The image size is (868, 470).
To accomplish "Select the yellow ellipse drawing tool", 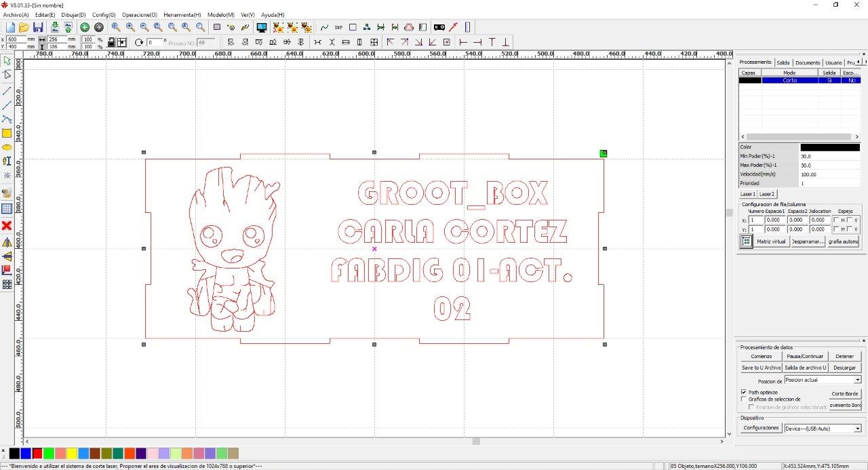I will (7, 147).
